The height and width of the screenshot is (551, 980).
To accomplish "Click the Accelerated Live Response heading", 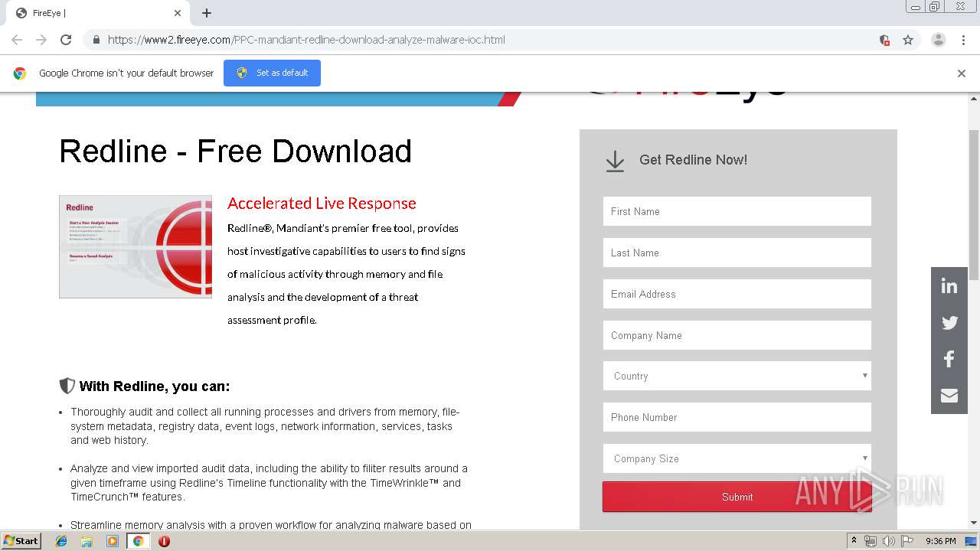I will [x=322, y=204].
